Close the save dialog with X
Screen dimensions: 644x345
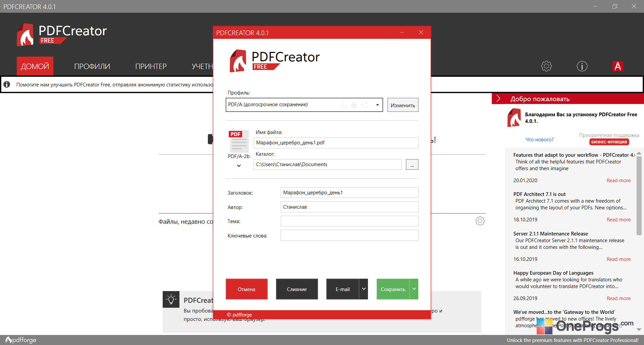point(421,32)
